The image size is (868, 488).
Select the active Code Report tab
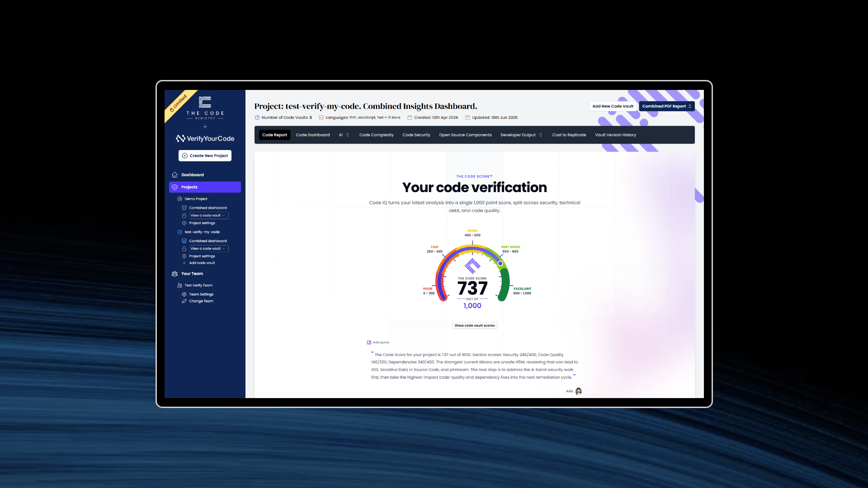point(274,135)
